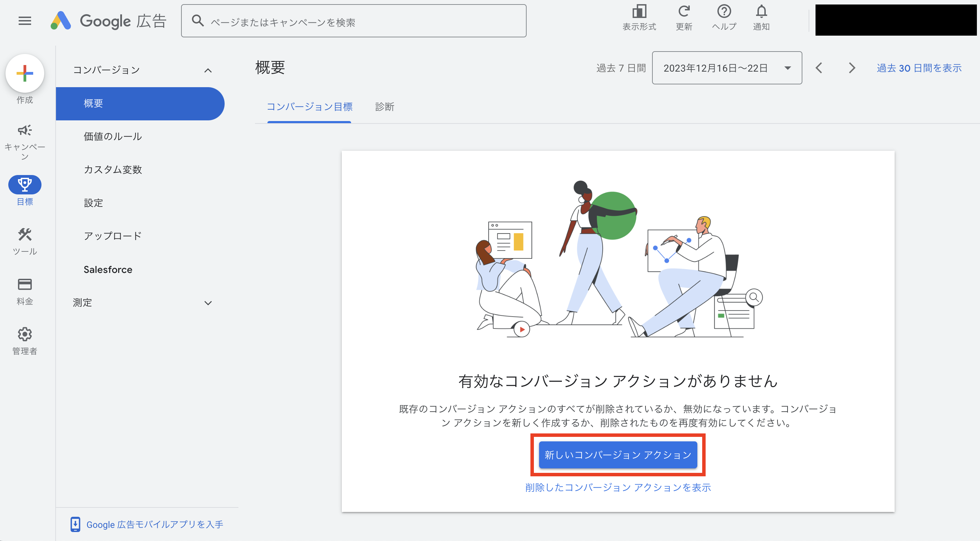Open the 管理者 admin gear icon
Viewport: 980px width, 541px height.
coord(24,334)
